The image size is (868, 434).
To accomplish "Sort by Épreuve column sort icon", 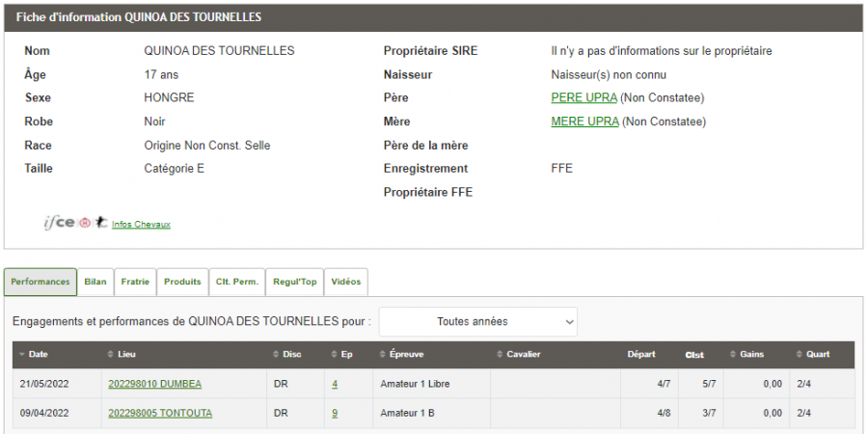I will 383,354.
